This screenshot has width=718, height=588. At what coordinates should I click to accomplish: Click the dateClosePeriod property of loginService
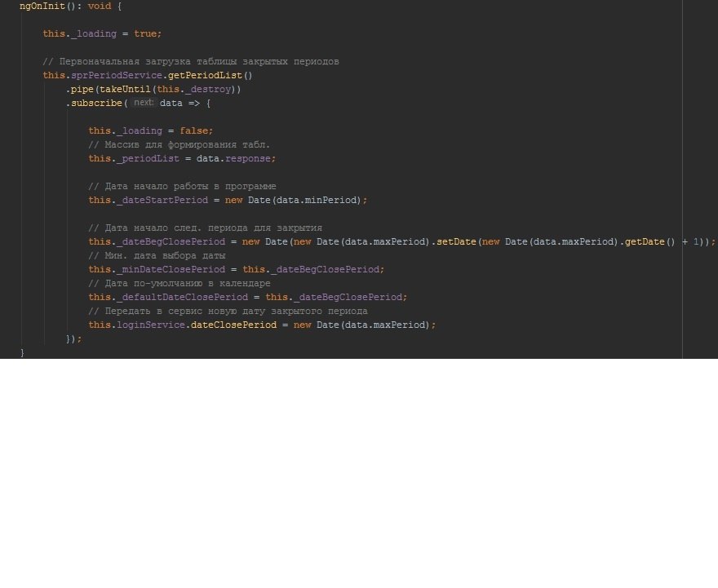pos(233,325)
